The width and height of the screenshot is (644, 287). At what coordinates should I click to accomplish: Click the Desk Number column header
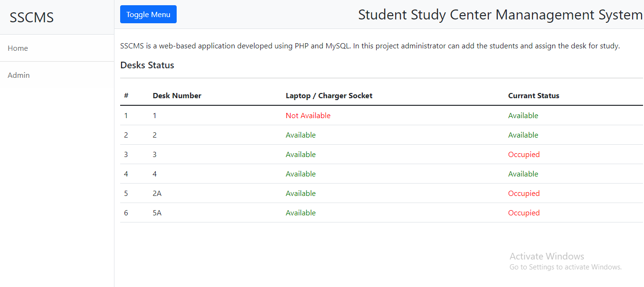point(177,96)
